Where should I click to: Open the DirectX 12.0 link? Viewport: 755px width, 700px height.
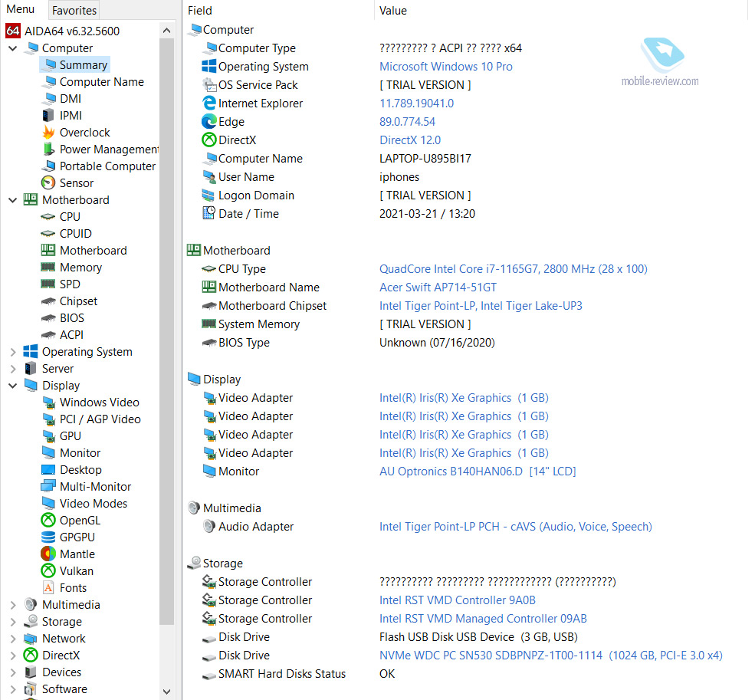[410, 140]
